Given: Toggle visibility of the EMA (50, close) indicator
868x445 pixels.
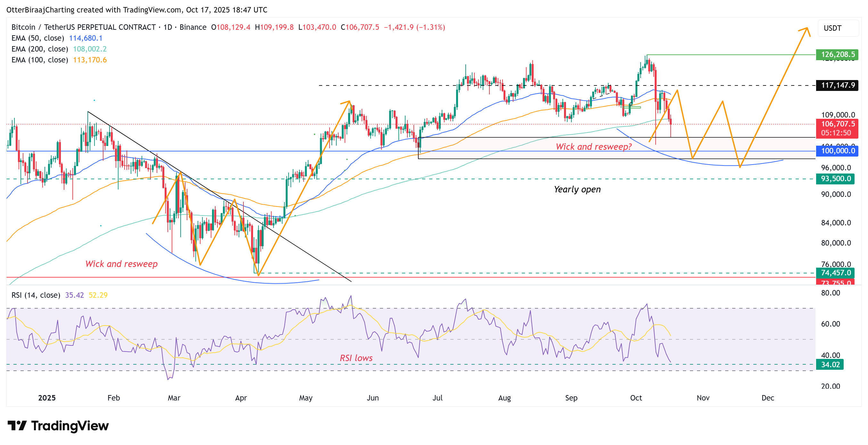Looking at the screenshot, I should click(37, 38).
